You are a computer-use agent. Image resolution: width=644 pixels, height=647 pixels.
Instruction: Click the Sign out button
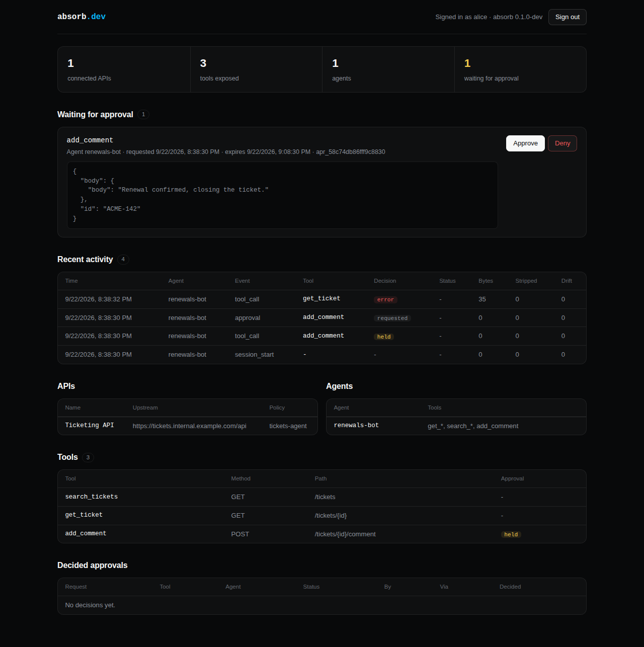567,17
